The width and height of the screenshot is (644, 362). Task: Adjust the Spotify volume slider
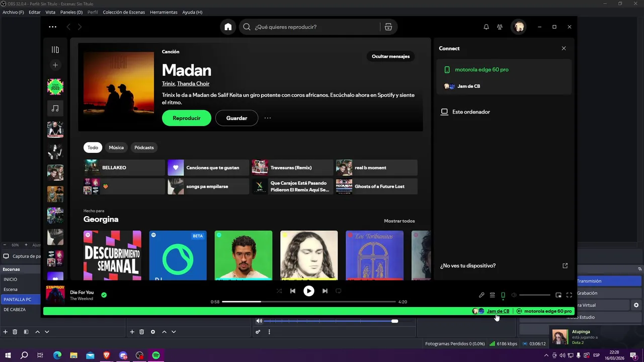535,295
